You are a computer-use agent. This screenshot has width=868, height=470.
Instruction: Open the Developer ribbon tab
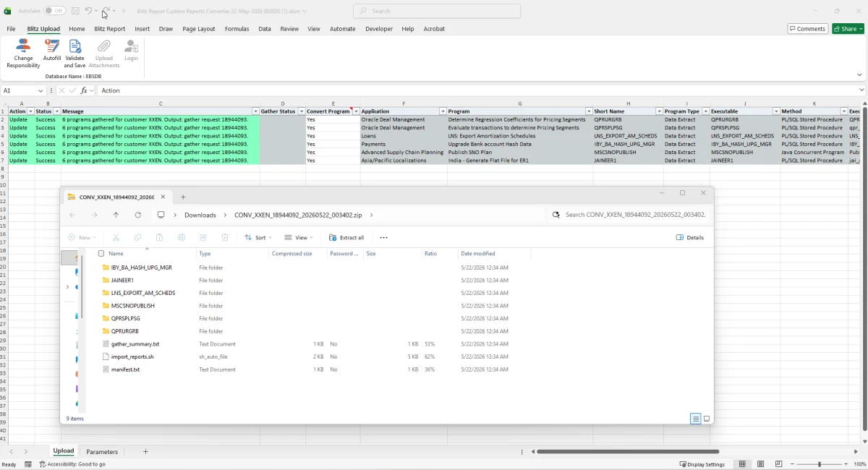[379, 29]
